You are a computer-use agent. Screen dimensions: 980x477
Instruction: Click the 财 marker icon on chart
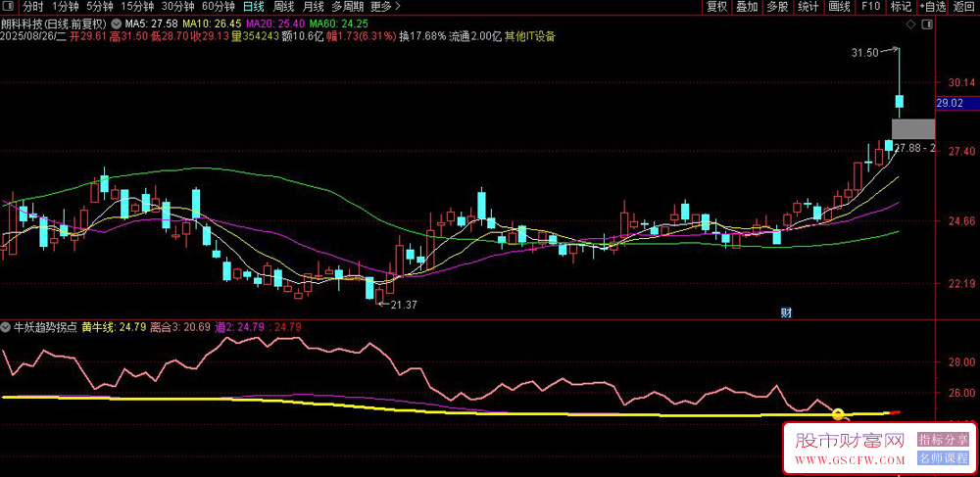pos(786,312)
